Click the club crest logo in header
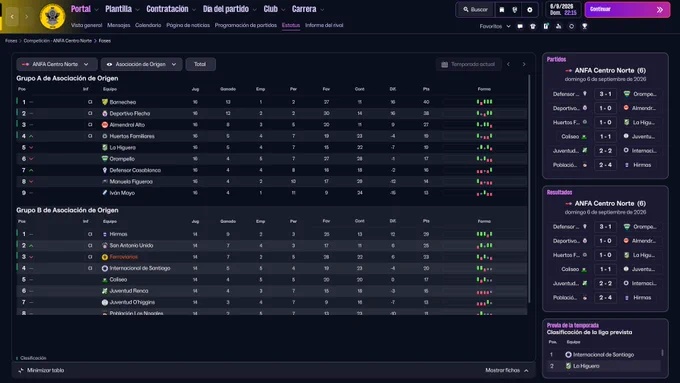This screenshot has width=680, height=383. point(52,16)
